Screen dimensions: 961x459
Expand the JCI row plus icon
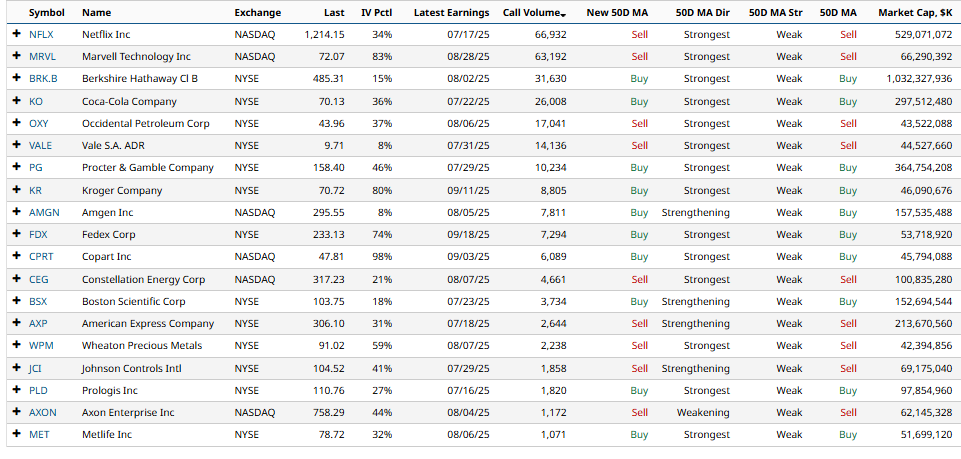pyautogui.click(x=17, y=368)
